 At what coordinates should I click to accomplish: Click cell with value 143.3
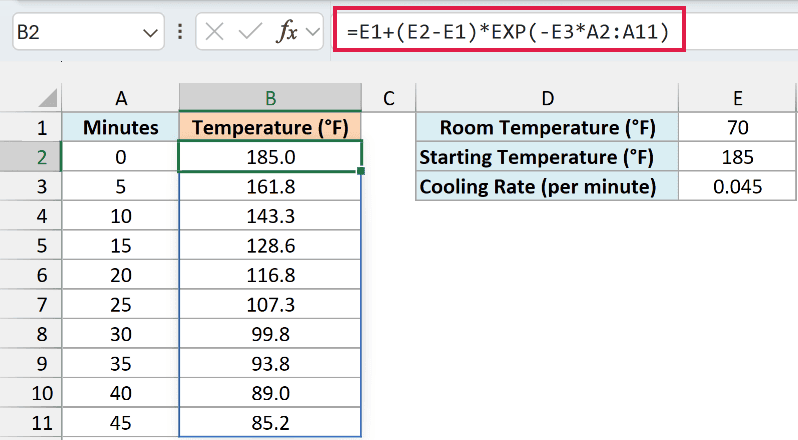270,216
